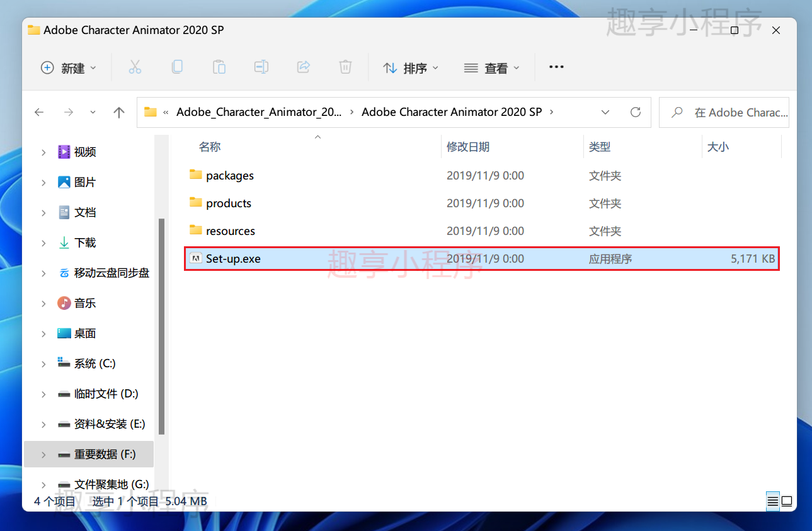
Task: Select 资料&安装 (E:) drive in sidebar
Action: tap(110, 424)
